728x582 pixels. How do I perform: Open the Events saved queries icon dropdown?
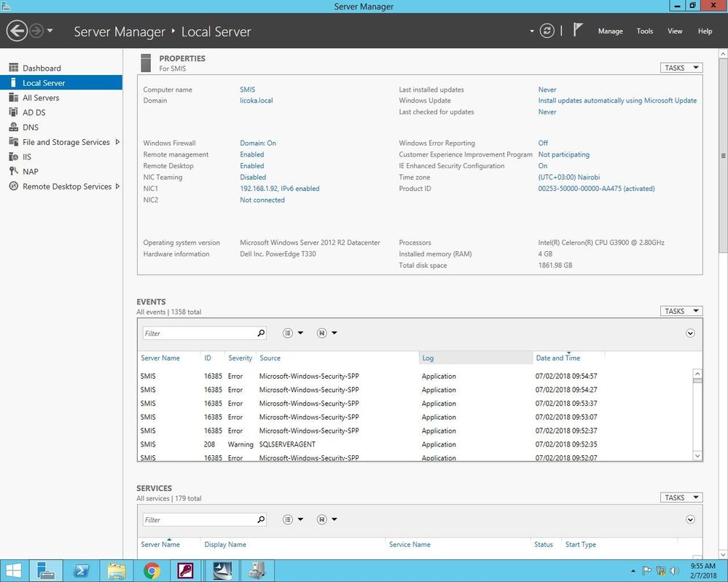pos(326,333)
